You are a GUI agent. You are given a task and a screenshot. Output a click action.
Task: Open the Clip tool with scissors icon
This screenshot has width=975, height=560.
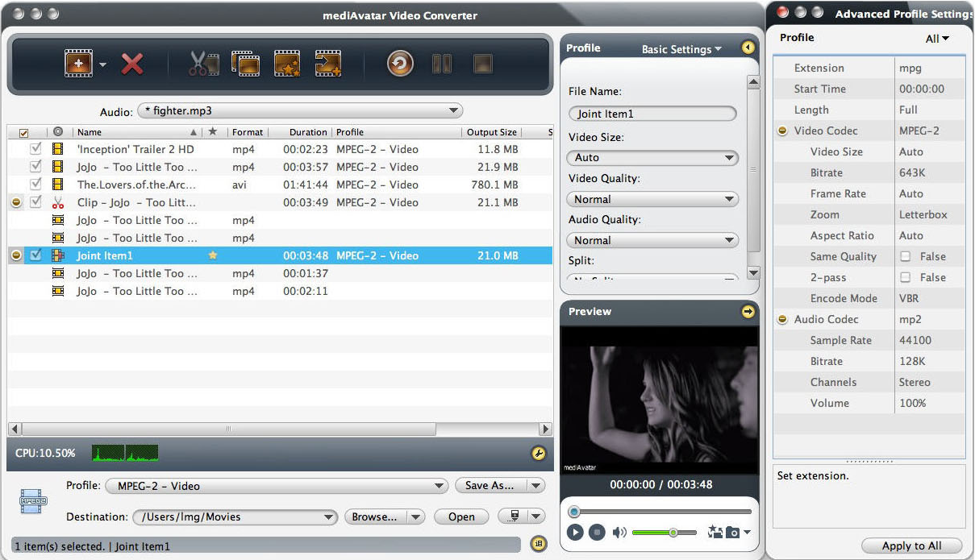coord(203,63)
